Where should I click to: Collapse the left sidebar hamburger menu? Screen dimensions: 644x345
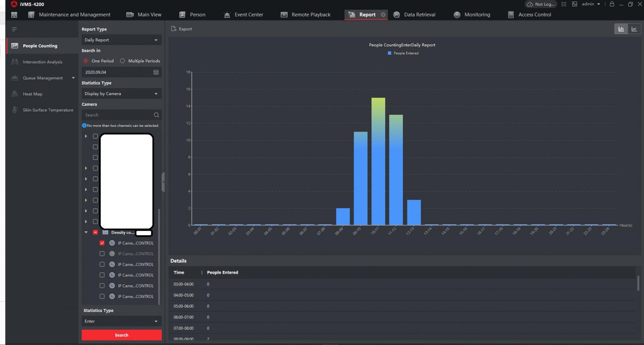click(14, 29)
